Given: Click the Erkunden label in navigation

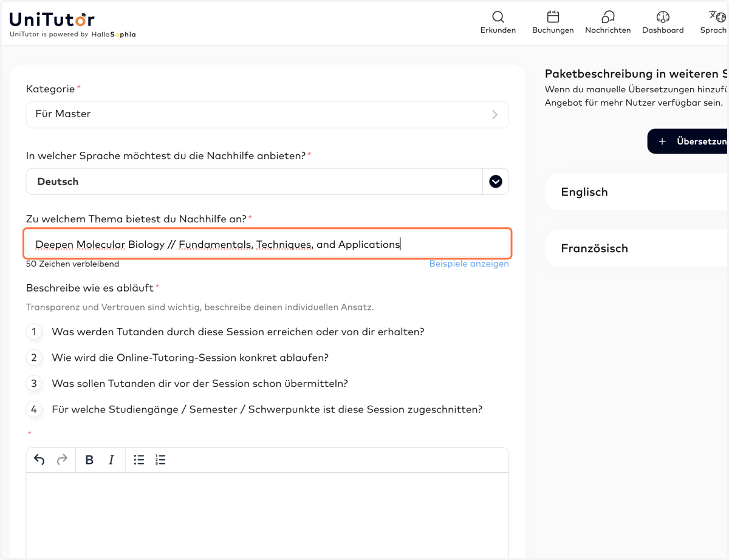Looking at the screenshot, I should (498, 30).
